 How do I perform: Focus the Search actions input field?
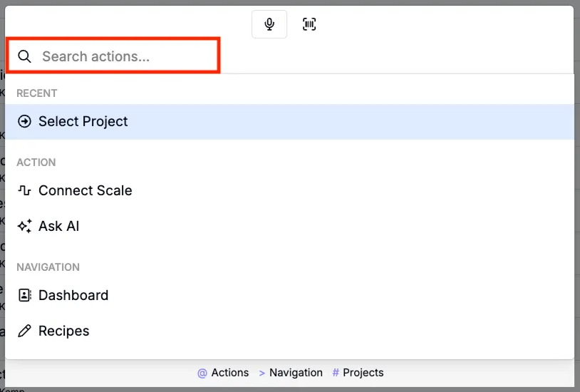click(x=121, y=56)
